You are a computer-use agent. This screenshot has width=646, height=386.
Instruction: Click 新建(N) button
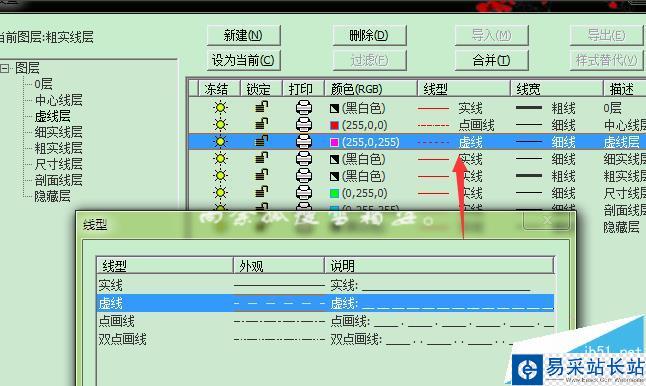(243, 35)
